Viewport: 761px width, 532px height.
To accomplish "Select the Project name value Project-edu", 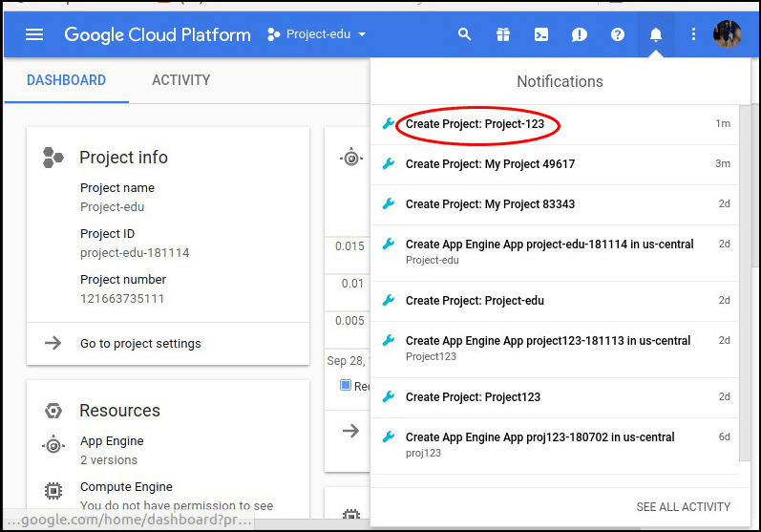I will 112,207.
